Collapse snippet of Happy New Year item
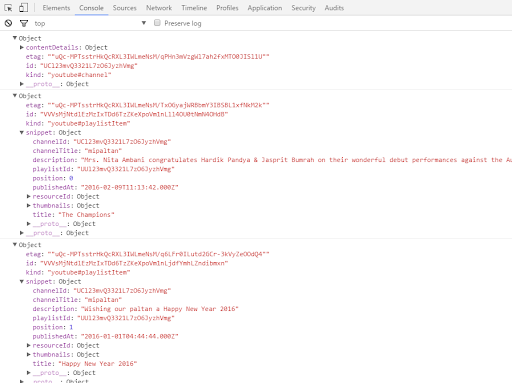The width and height of the screenshot is (512, 383). coord(22,281)
